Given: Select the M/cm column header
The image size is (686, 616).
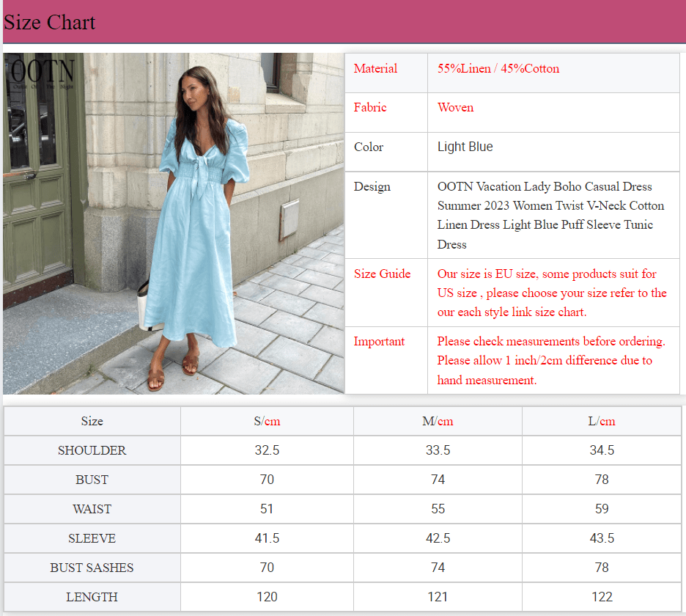Looking at the screenshot, I should coord(438,420).
